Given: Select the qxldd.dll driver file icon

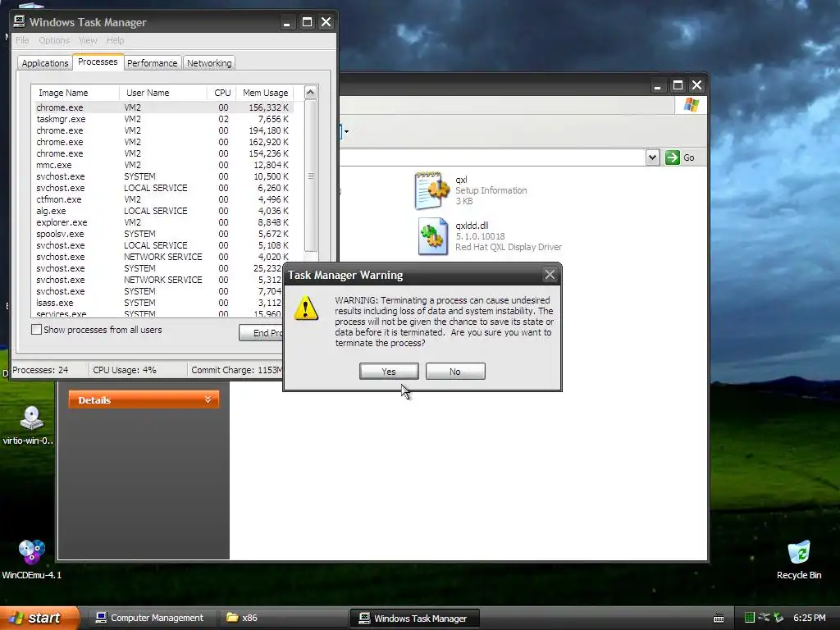Looking at the screenshot, I should [x=431, y=236].
